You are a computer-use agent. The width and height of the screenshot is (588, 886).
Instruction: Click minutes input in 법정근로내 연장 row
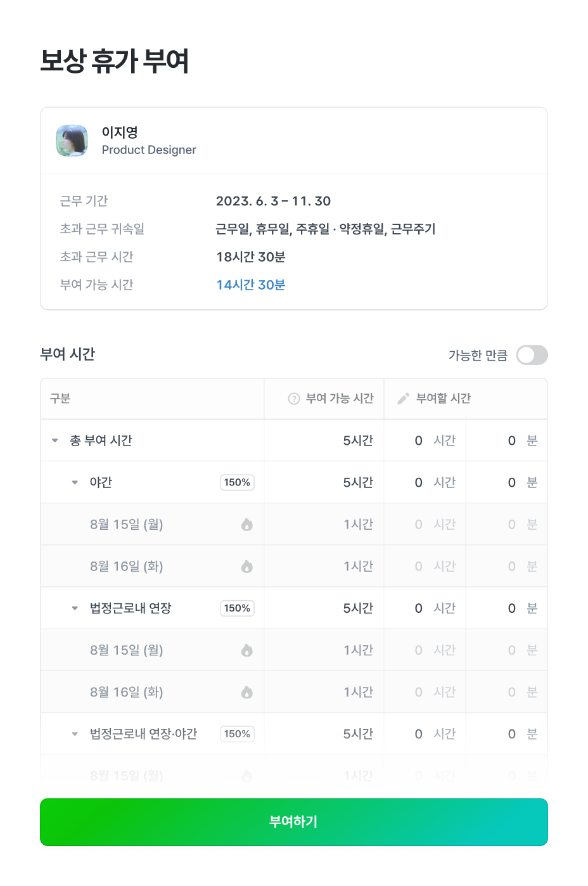[511, 608]
